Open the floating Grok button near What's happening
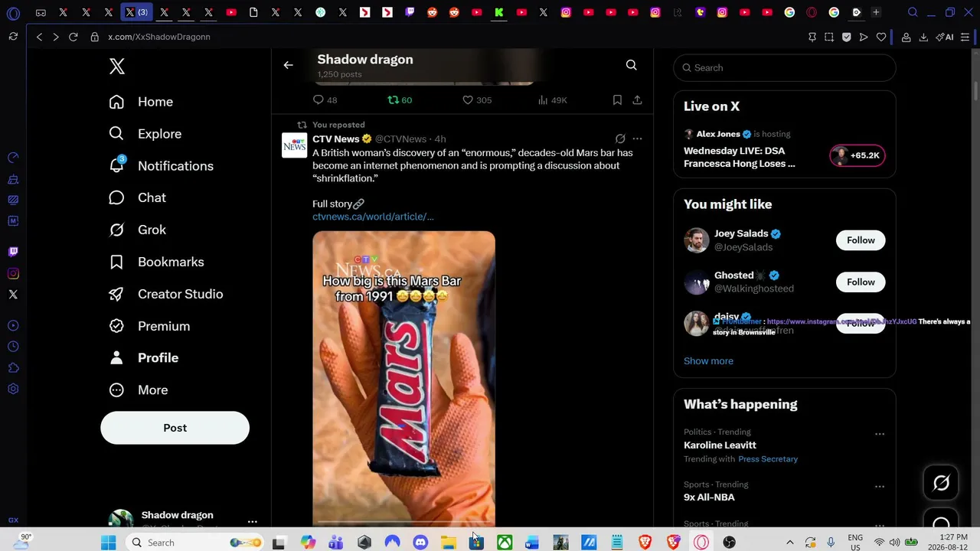Screen dimensions: 980x551 coord(941,483)
